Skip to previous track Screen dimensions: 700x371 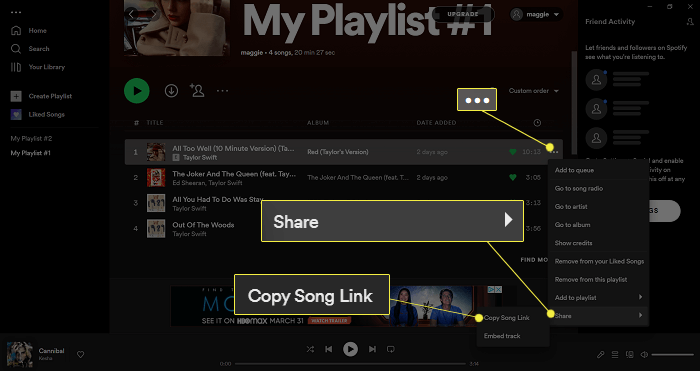coord(329,349)
